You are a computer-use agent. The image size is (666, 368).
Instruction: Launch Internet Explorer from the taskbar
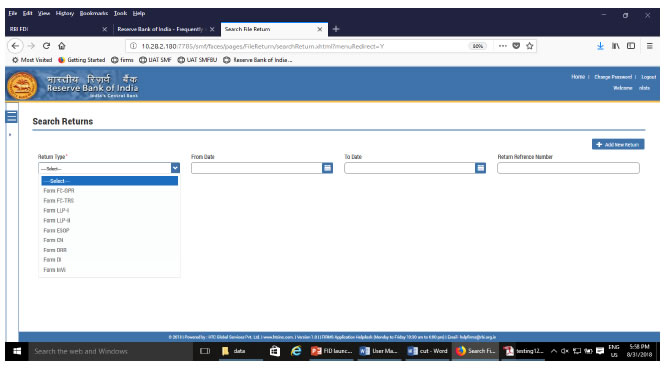point(296,351)
